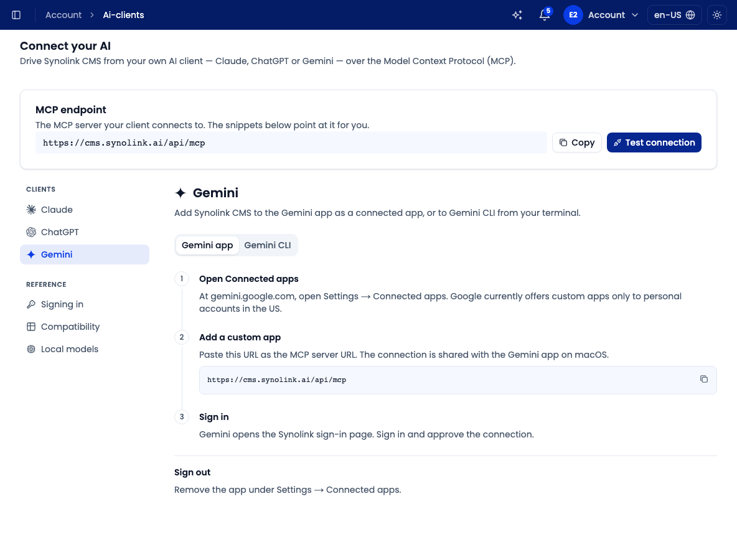
Task: Click the Ai-clients breadcrumb
Action: tap(124, 15)
